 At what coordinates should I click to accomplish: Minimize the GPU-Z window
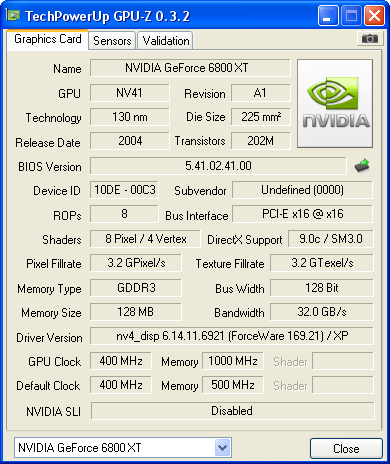tap(328, 15)
